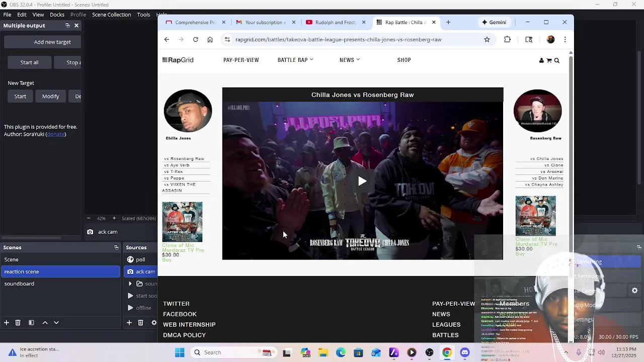The image size is (644, 362).
Task: Open a new Chrome tab
Action: point(448,22)
